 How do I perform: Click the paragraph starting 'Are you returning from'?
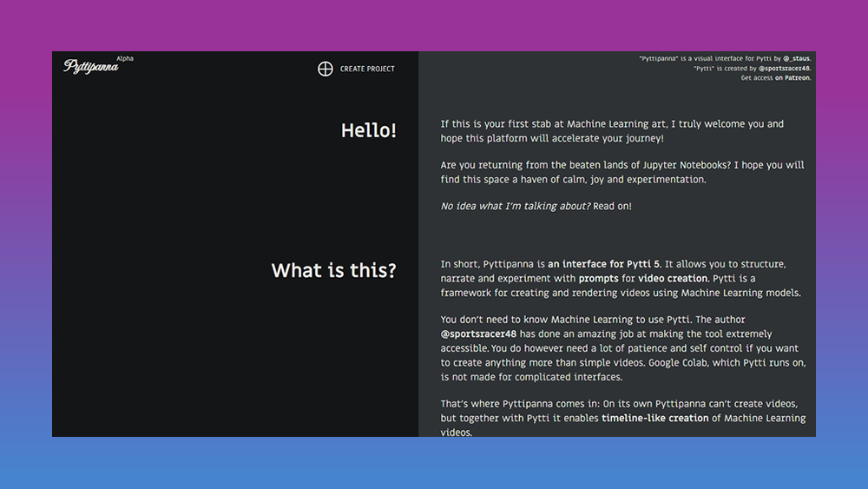[x=622, y=172]
